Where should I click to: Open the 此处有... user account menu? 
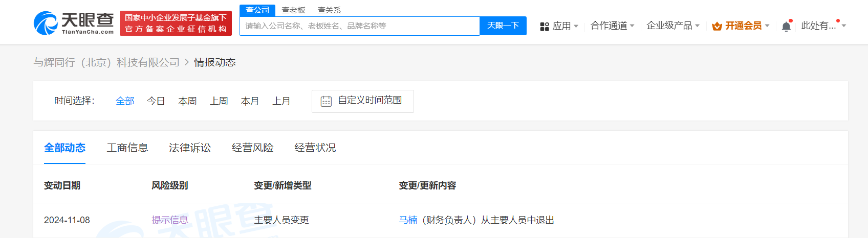tap(823, 26)
